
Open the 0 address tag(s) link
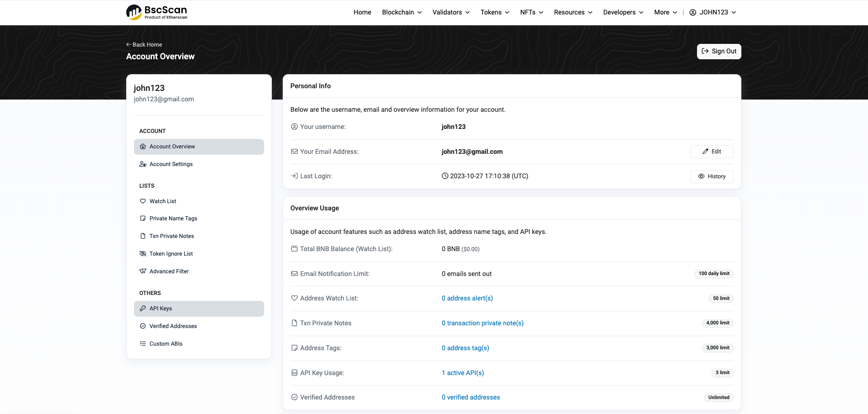point(465,348)
